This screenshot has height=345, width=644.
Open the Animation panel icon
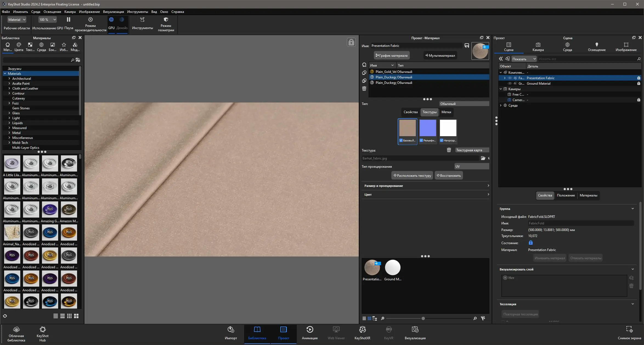[x=310, y=330]
